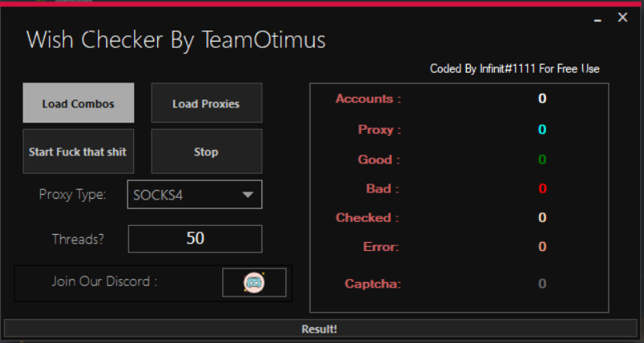Screen dimensions: 644x343
Task: Close the Wish Checker window
Action: (622, 18)
